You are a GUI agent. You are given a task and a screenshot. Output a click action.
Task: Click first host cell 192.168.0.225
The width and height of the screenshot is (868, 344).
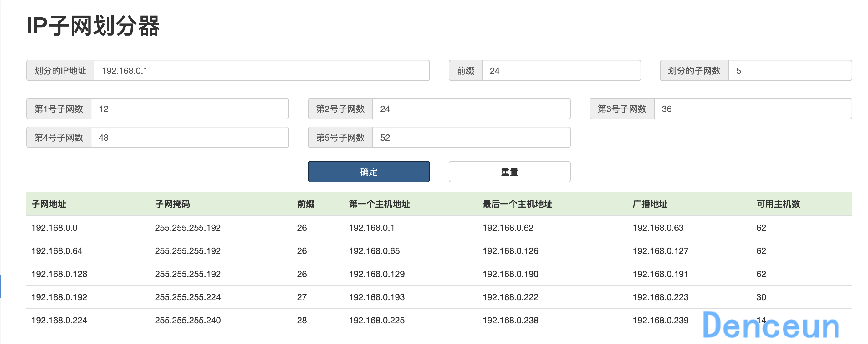click(x=377, y=321)
